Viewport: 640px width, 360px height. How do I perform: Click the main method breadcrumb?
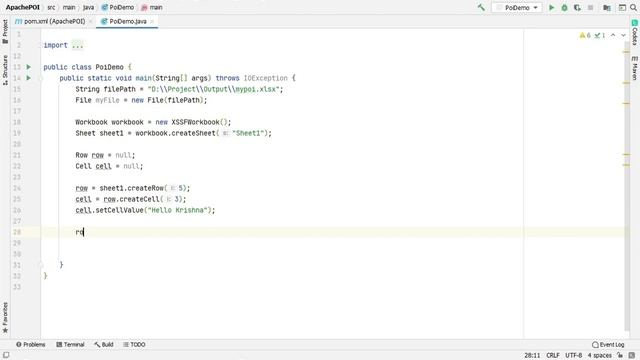tap(152, 7)
